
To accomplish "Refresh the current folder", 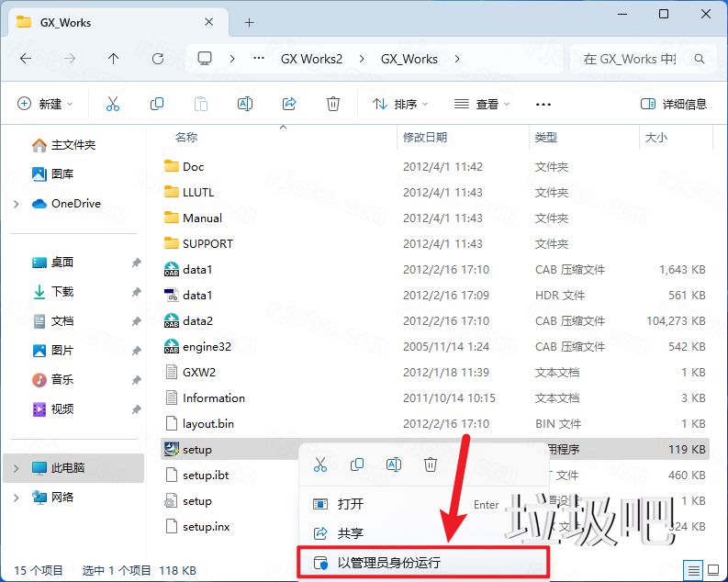I will (158, 59).
